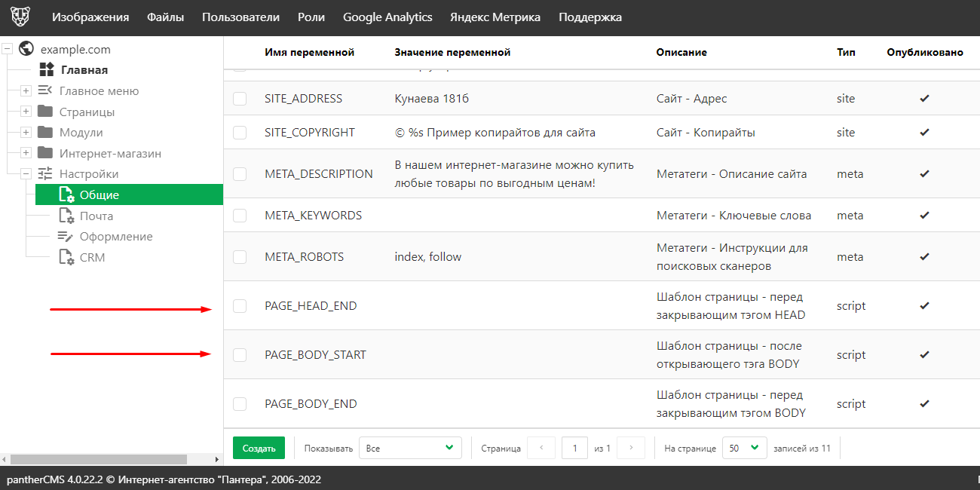Select the PAGE_HEAD_END row checkbox

(x=240, y=306)
